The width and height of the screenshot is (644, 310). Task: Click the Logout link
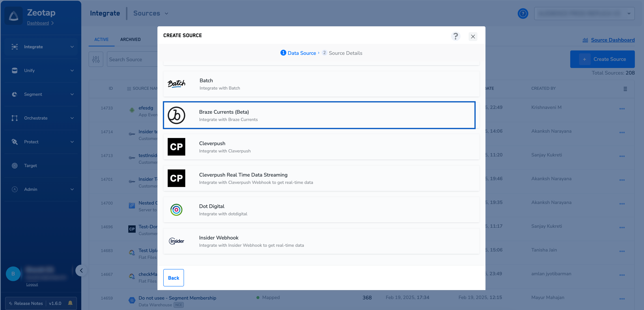(x=32, y=285)
